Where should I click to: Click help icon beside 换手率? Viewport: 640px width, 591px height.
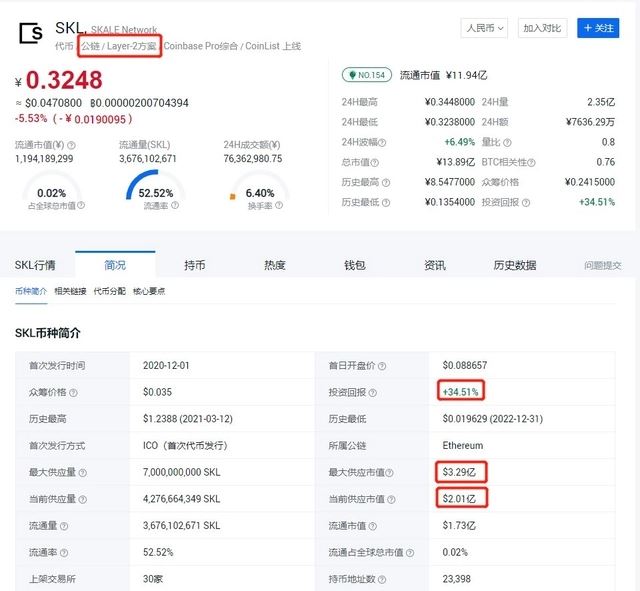(279, 205)
